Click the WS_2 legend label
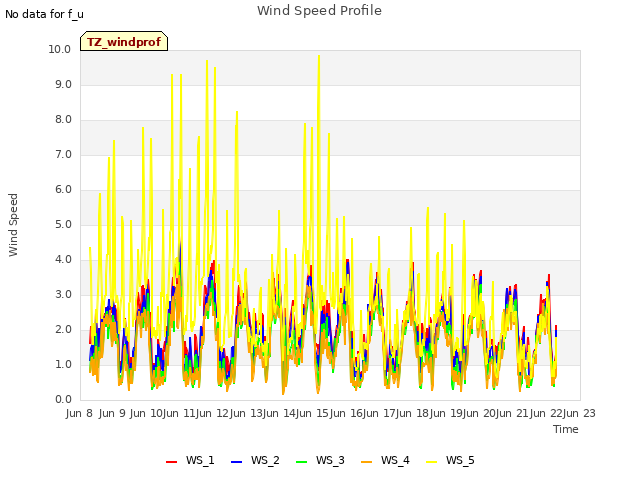Image resolution: width=640 pixels, height=480 pixels. (265, 460)
